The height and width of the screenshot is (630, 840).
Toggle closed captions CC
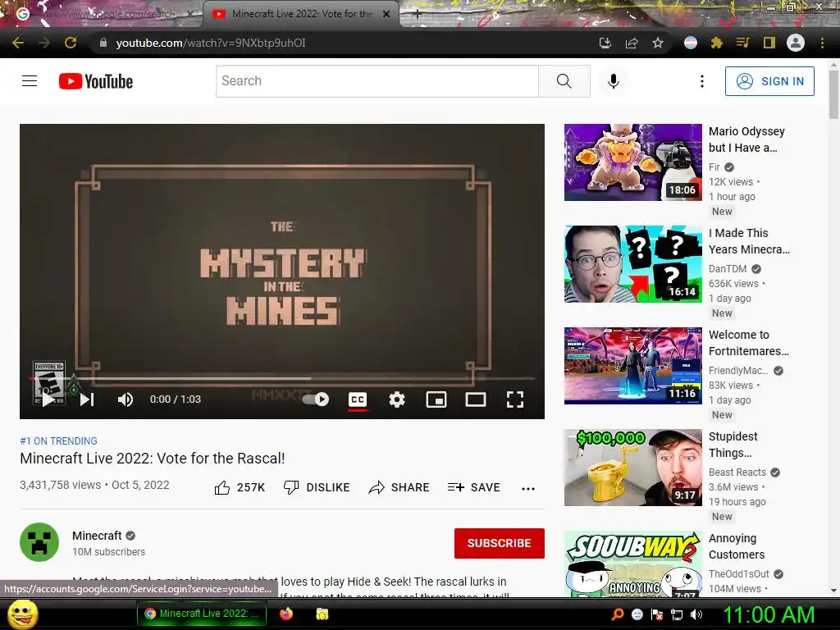coord(358,399)
